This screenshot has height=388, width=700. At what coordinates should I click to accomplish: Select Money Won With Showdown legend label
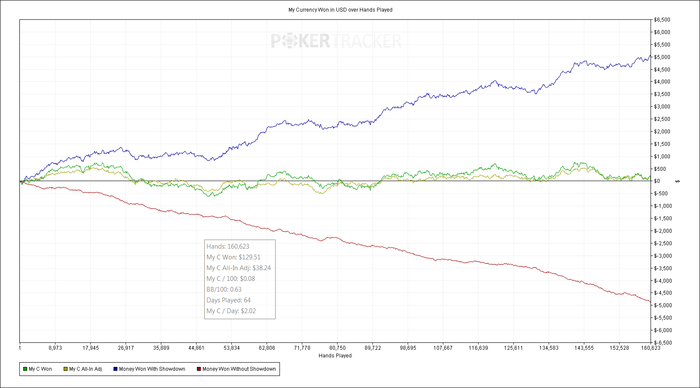coord(152,369)
